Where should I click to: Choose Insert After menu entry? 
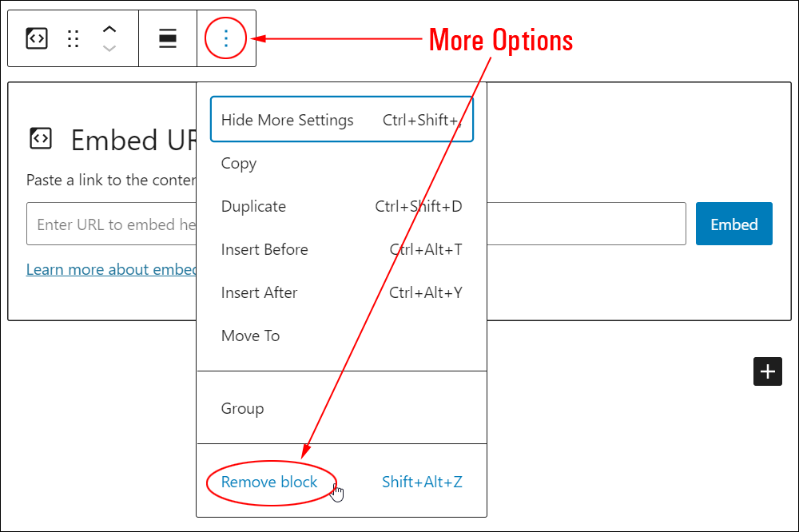pos(341,293)
